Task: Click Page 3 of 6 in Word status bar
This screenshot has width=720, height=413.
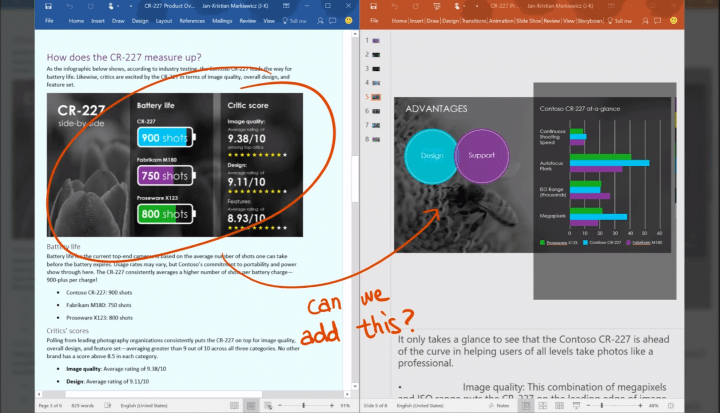Action: (50, 406)
